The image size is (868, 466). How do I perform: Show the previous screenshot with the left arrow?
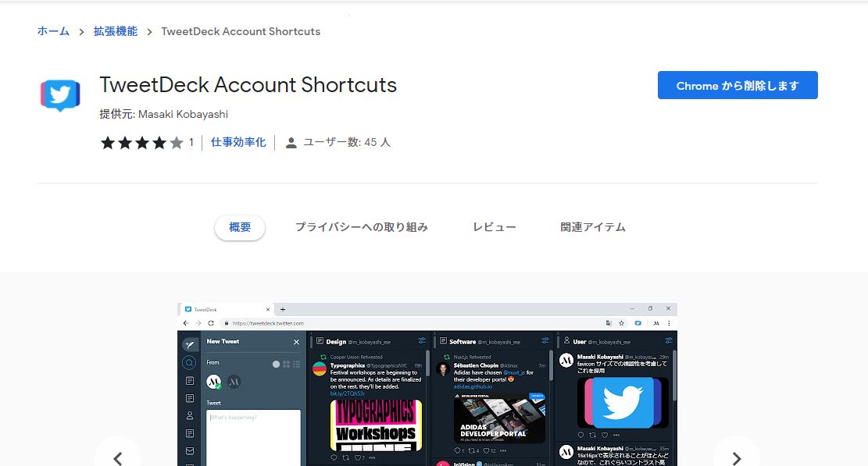(x=118, y=457)
